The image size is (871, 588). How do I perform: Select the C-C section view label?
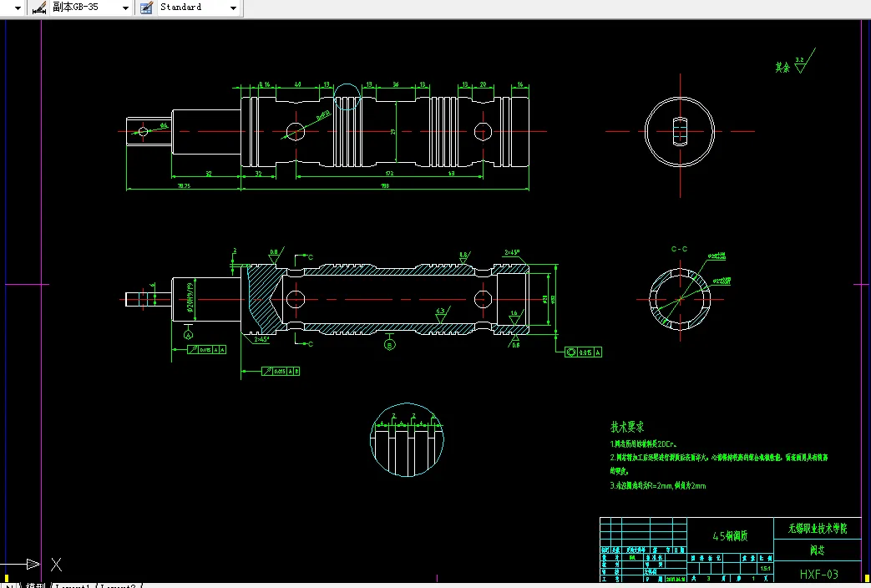[680, 249]
